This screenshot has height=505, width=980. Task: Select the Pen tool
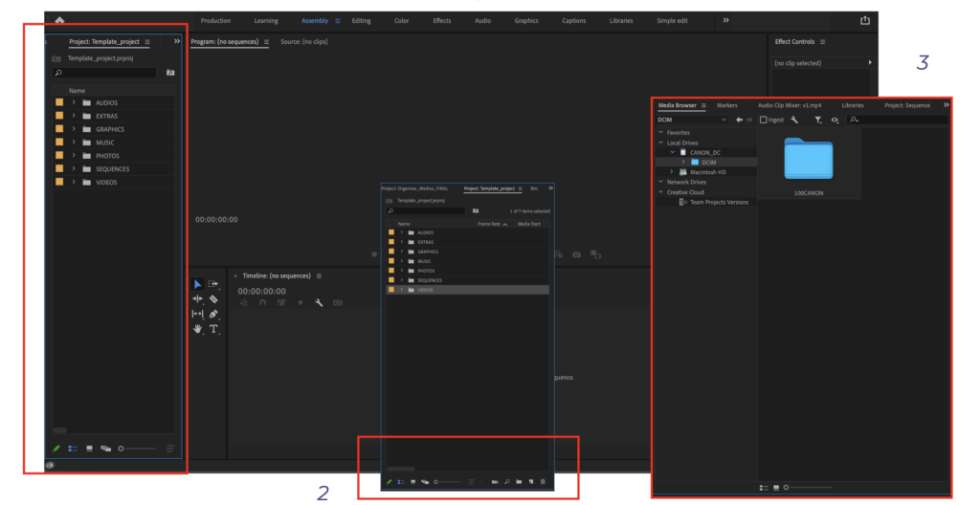click(213, 314)
